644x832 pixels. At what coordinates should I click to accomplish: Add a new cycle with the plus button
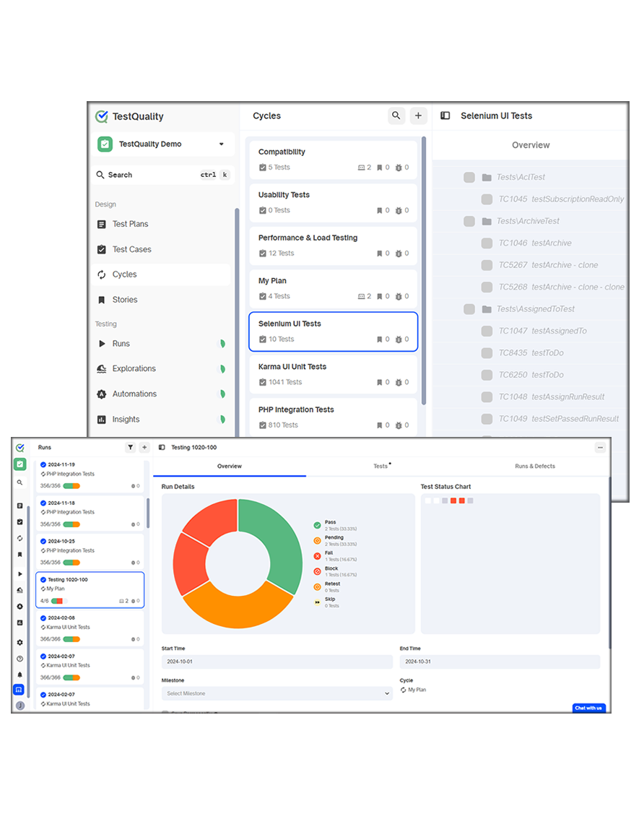click(418, 115)
